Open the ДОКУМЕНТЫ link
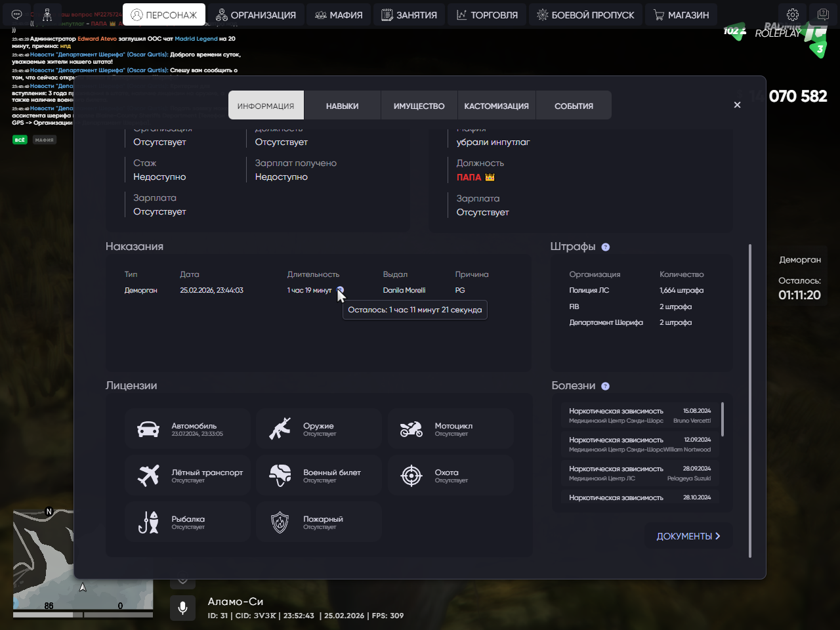The image size is (840, 630). pos(688,536)
